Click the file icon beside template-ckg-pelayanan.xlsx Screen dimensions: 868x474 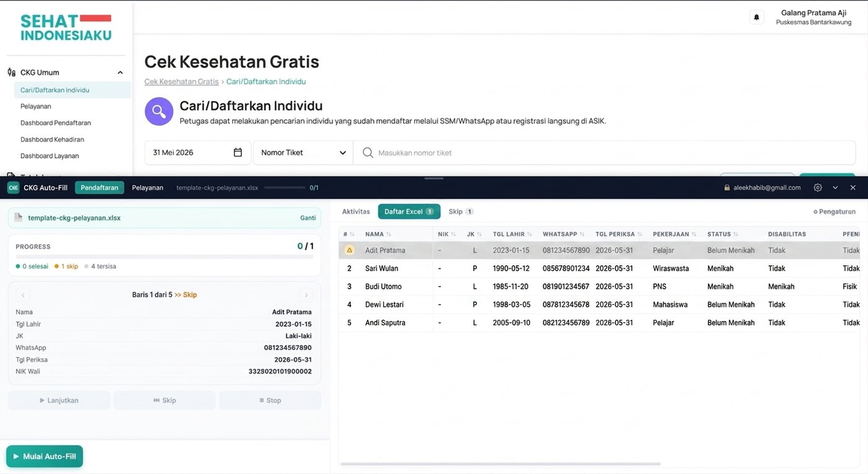18,217
